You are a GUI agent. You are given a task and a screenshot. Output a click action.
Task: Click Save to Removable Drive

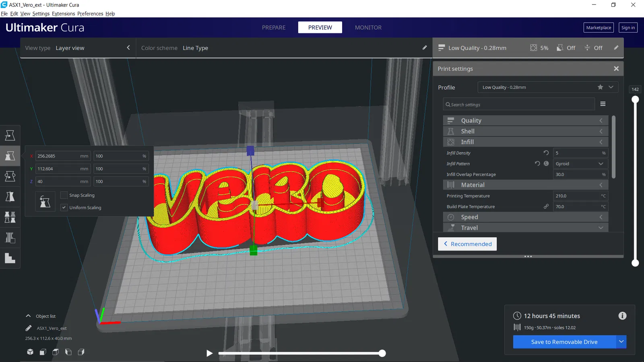click(564, 342)
